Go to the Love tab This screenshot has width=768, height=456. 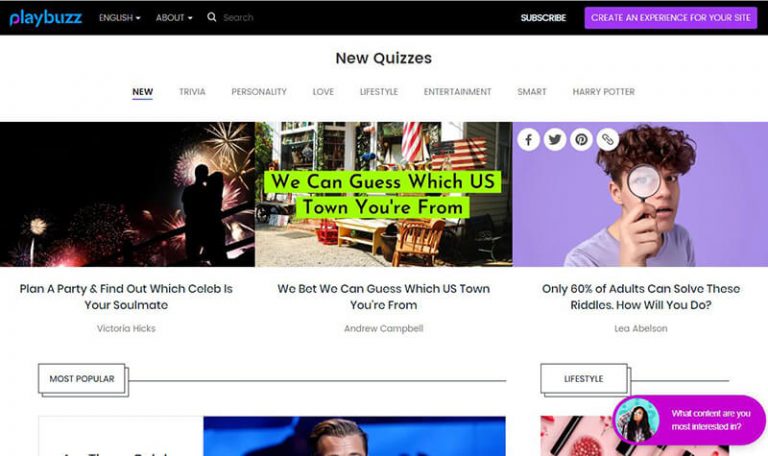pos(323,92)
